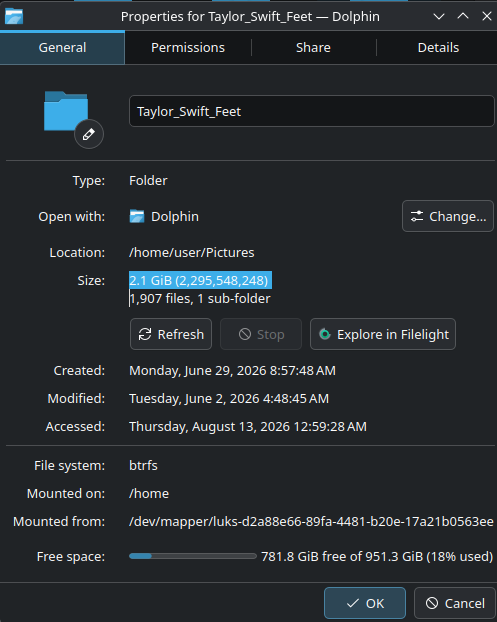The image size is (497, 622).
Task: Cancel the properties dialog
Action: click(455, 603)
